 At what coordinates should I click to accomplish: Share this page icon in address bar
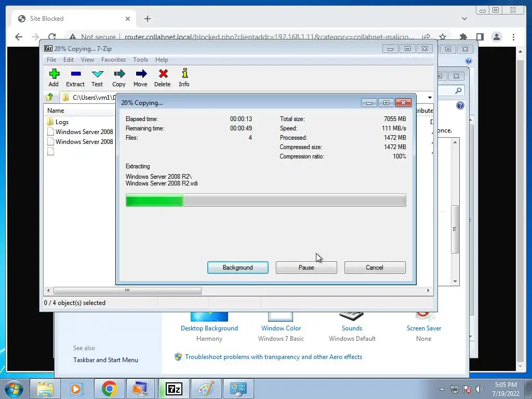point(426,37)
